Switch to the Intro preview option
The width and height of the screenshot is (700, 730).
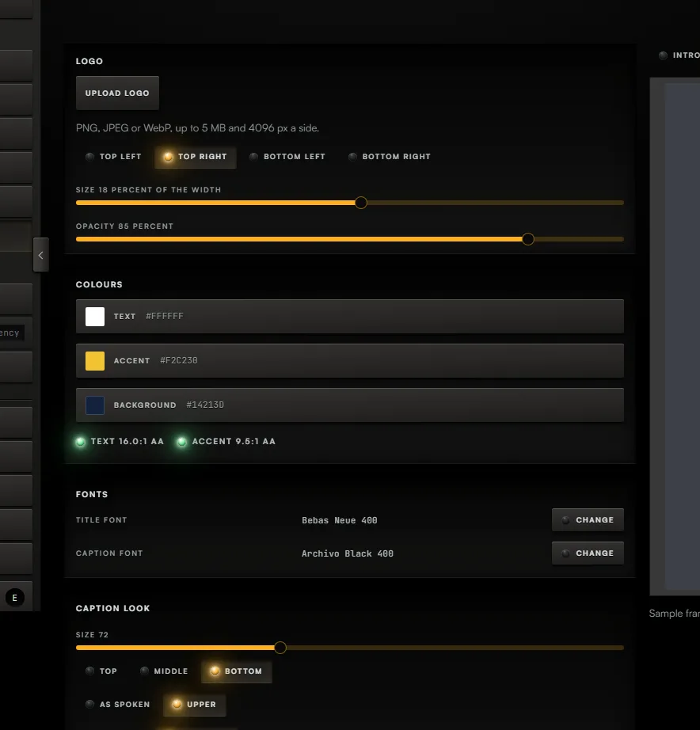pos(679,55)
